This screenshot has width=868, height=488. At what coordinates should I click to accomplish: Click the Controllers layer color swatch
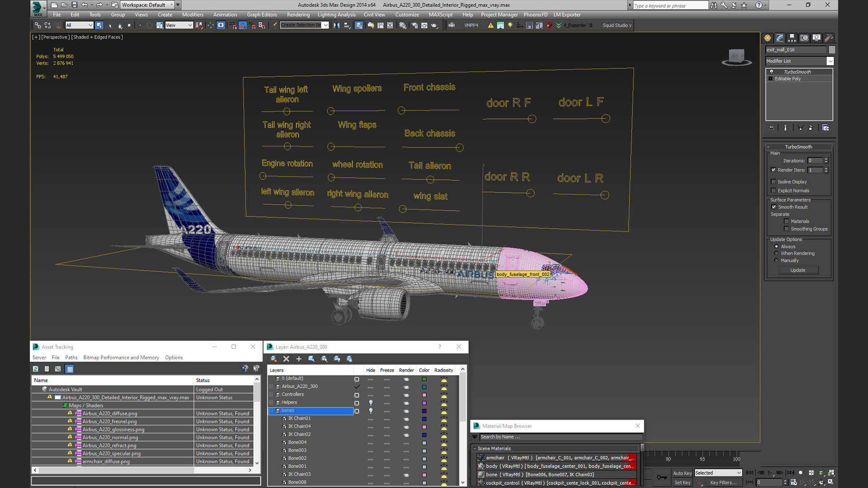(424, 395)
